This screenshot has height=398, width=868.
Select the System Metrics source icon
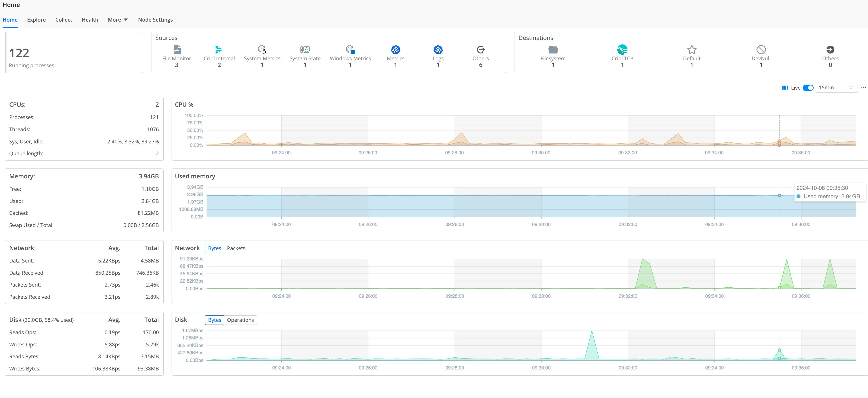click(262, 49)
